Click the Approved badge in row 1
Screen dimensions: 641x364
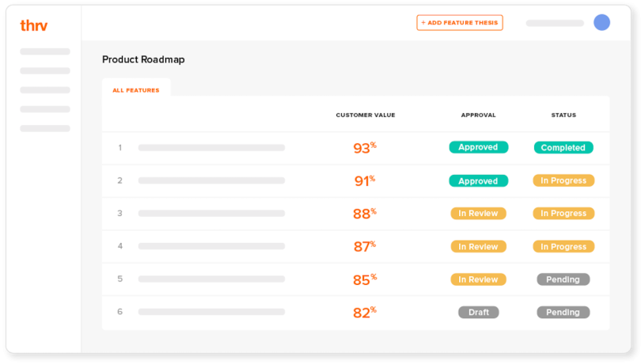[x=478, y=147]
